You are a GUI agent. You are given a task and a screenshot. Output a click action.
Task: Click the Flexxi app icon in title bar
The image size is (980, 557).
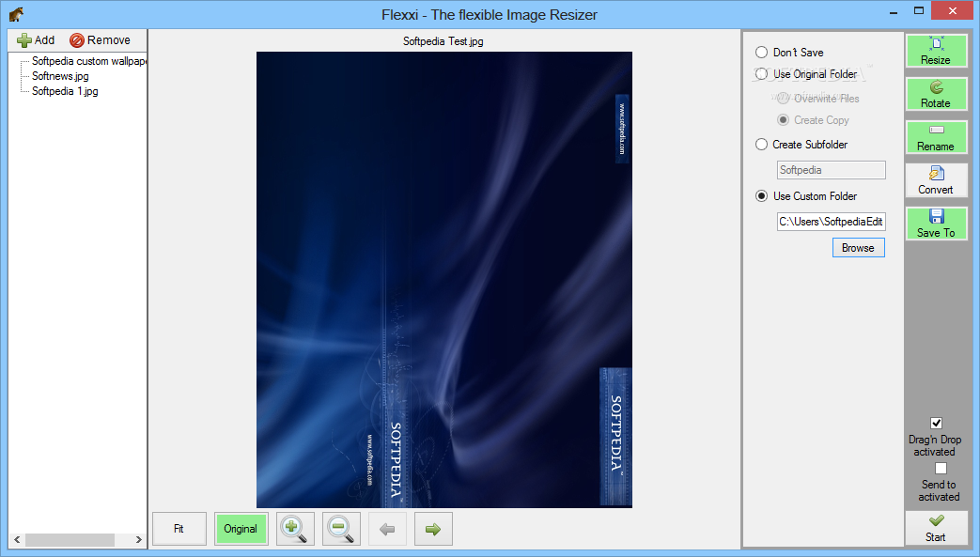tap(16, 14)
